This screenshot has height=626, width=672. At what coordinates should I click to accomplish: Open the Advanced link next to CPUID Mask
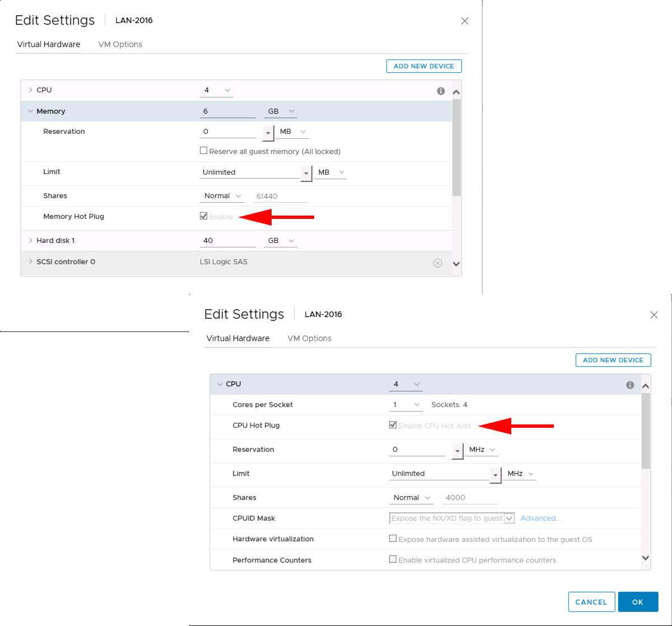[x=539, y=518]
